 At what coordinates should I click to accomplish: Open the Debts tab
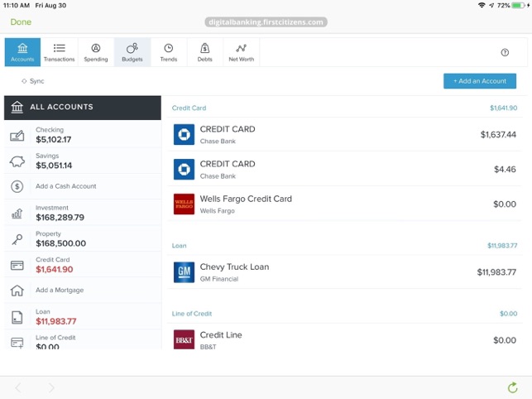point(205,52)
